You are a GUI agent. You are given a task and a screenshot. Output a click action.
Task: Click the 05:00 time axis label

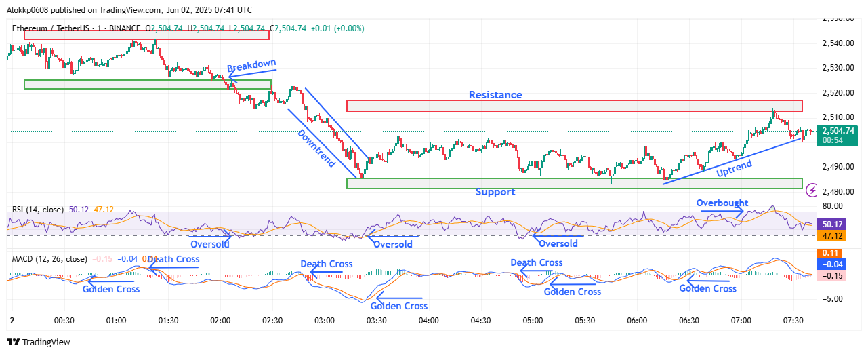(x=533, y=320)
